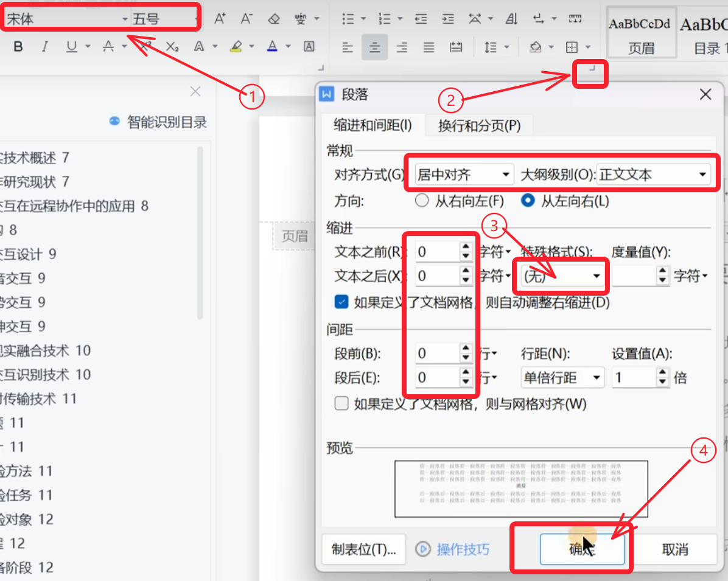Click the font color A button

(x=273, y=46)
